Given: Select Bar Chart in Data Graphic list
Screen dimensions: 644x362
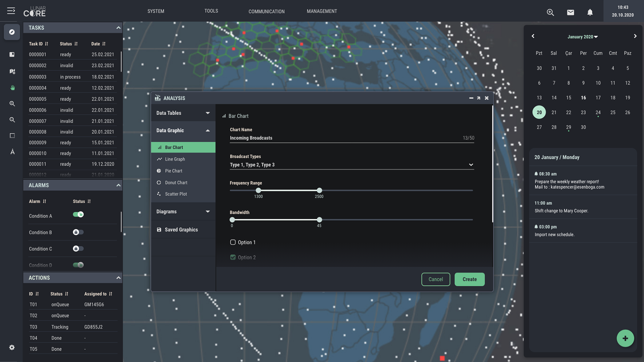Looking at the screenshot, I should [183, 147].
